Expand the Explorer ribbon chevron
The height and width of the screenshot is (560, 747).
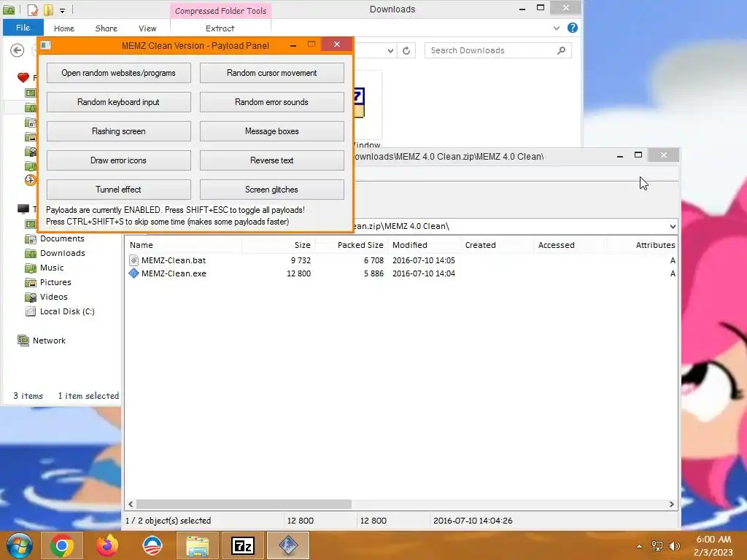[557, 28]
